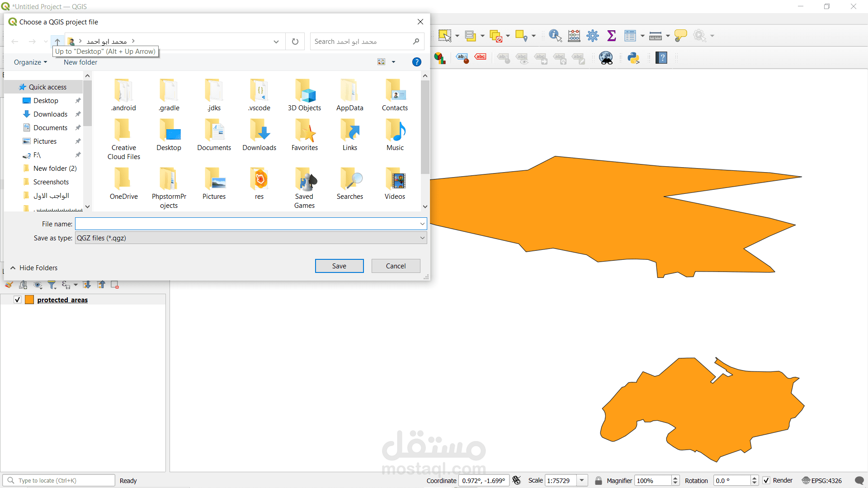868x488 pixels.
Task: Filter legend by expression epsilon icon
Action: (66, 285)
